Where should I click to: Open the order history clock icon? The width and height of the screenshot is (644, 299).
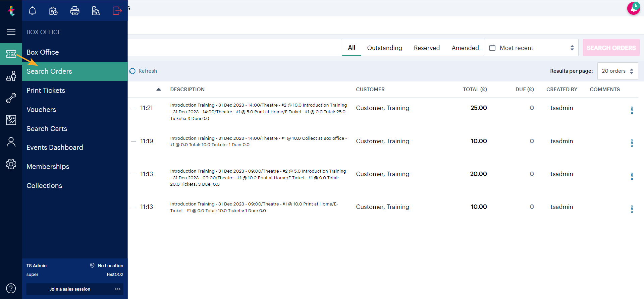pos(53,11)
